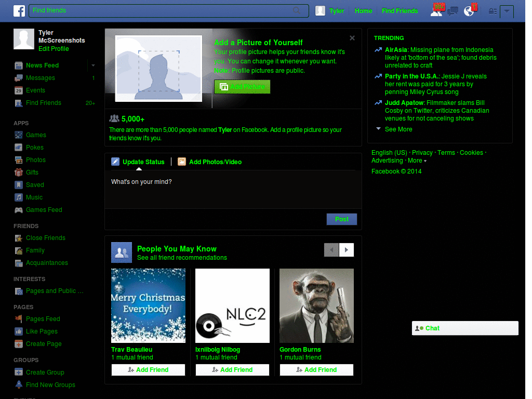The width and height of the screenshot is (532, 399).
Task: Open the Judd Apatow trending story
Action: [404, 103]
